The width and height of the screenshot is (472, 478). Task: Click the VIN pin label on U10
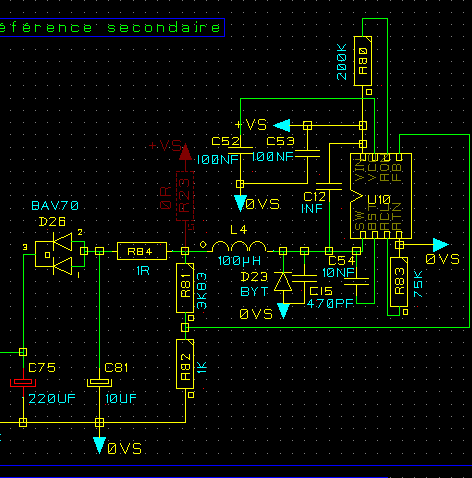pyautogui.click(x=360, y=169)
